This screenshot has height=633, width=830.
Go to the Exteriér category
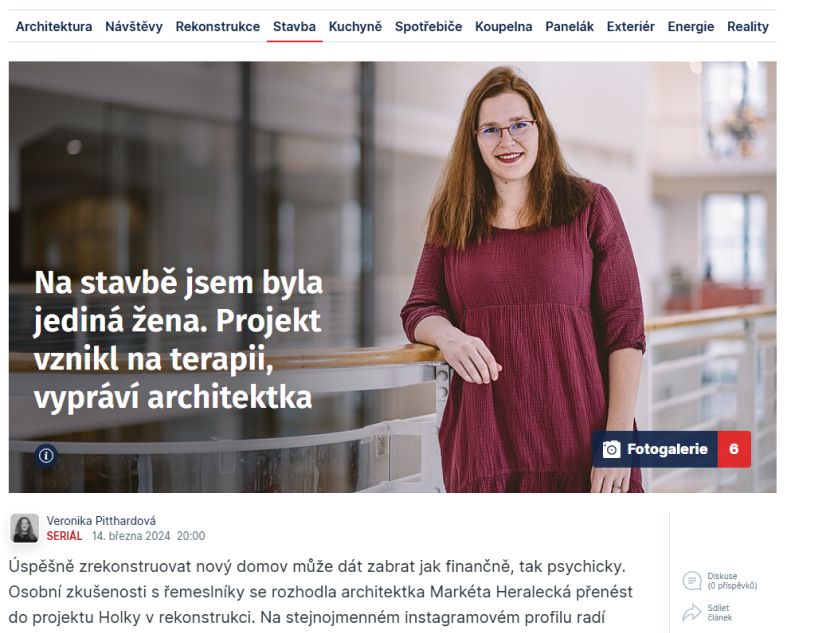(630, 26)
